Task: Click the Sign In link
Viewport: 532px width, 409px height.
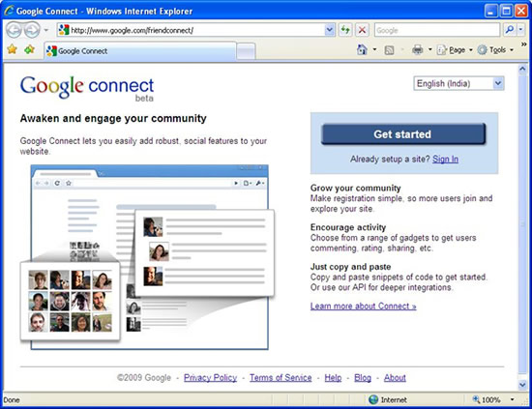Action: click(445, 159)
